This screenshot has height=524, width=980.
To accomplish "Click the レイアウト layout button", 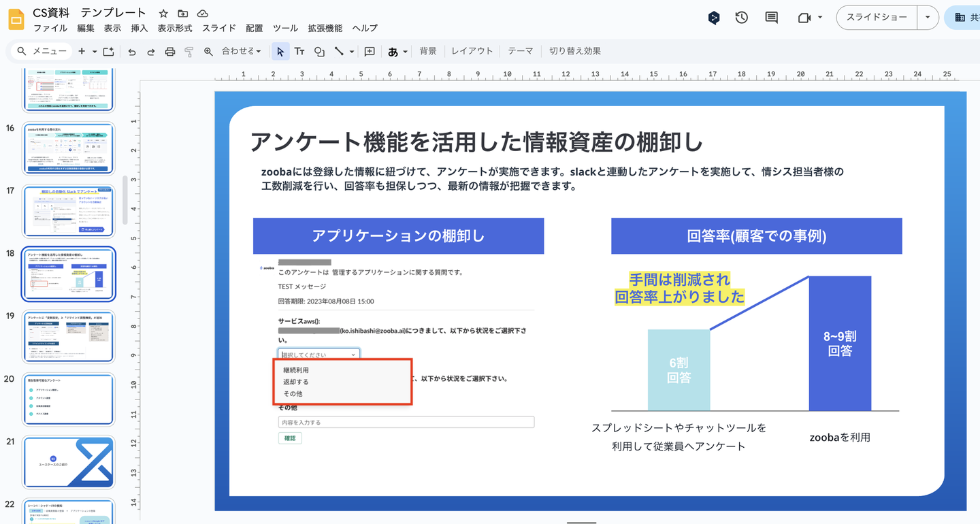I will [x=472, y=51].
